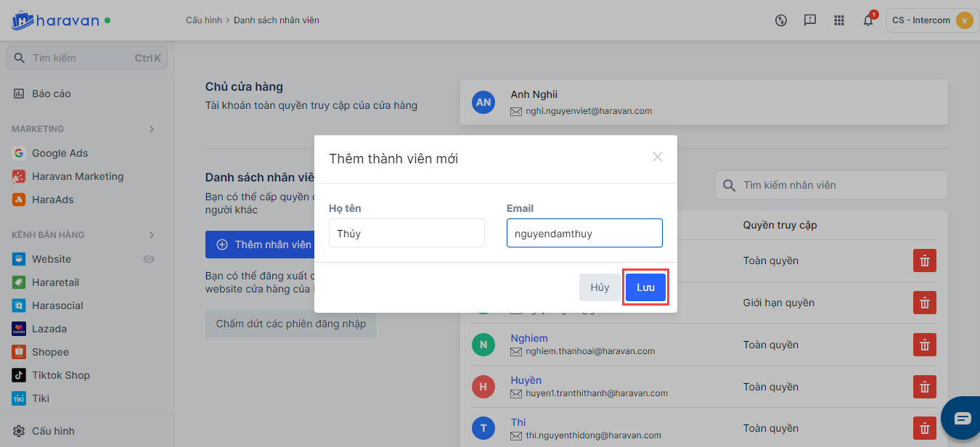Click the T avatar for Thi
This screenshot has width=980, height=447.
pyautogui.click(x=483, y=429)
